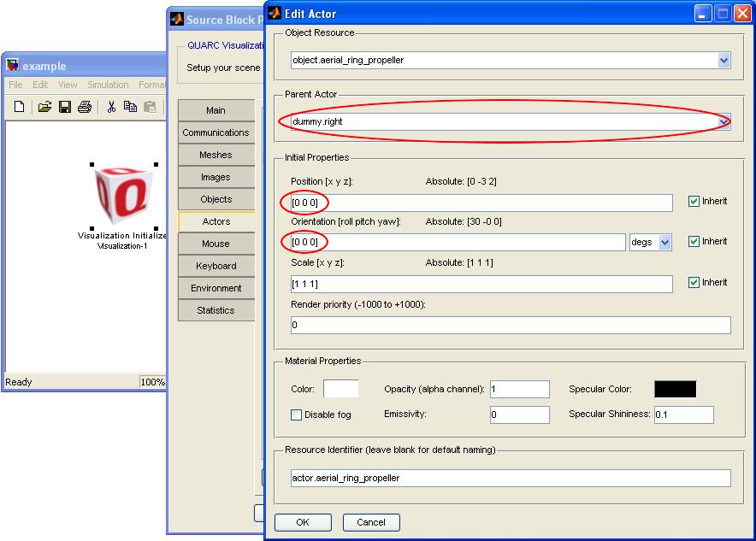756x541 pixels.
Task: Expand the Parent Actor dropdown
Action: tap(724, 122)
